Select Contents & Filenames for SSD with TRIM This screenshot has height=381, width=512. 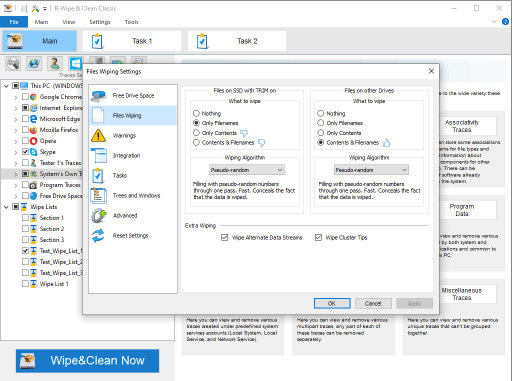click(x=196, y=142)
